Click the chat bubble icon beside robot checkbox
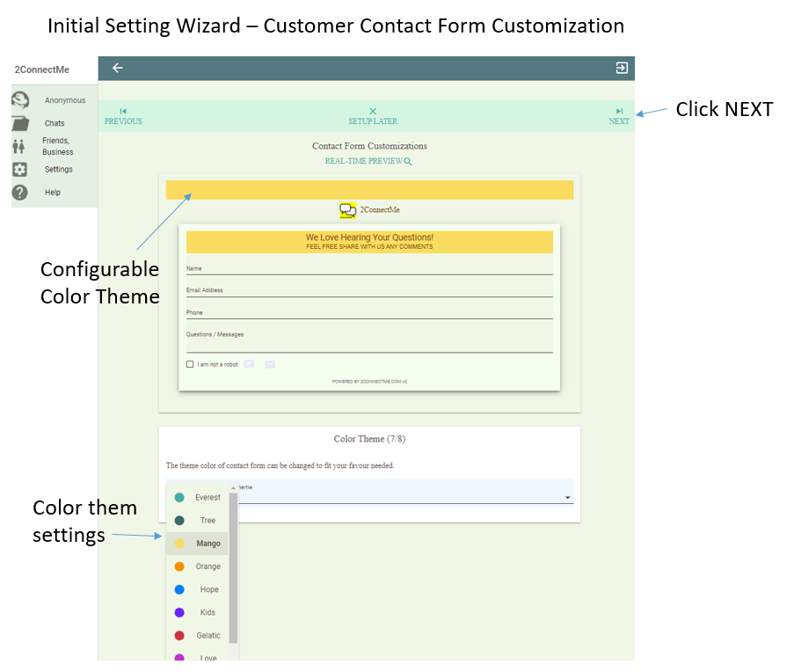Image resolution: width=787 pixels, height=672 pixels. pos(250,363)
